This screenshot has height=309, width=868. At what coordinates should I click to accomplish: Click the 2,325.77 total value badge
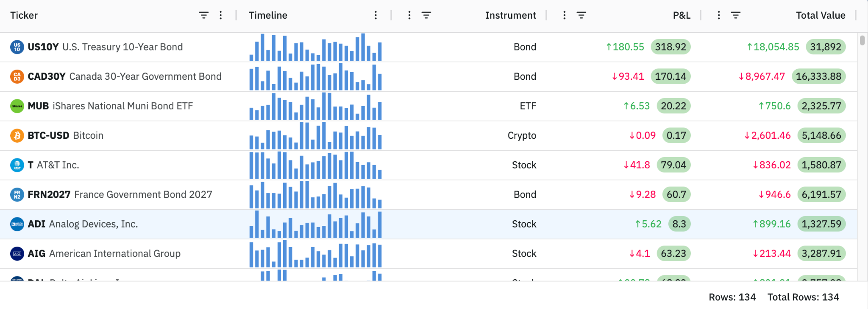821,106
